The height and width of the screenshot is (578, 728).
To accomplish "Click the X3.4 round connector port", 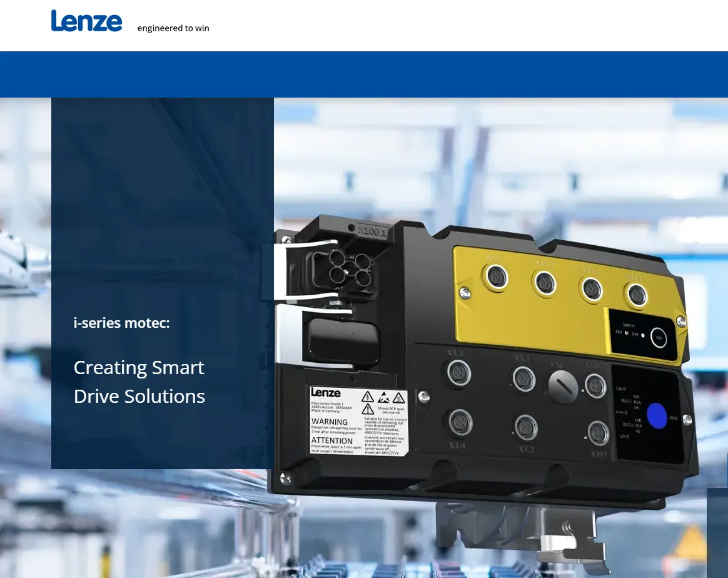I will tap(460, 422).
